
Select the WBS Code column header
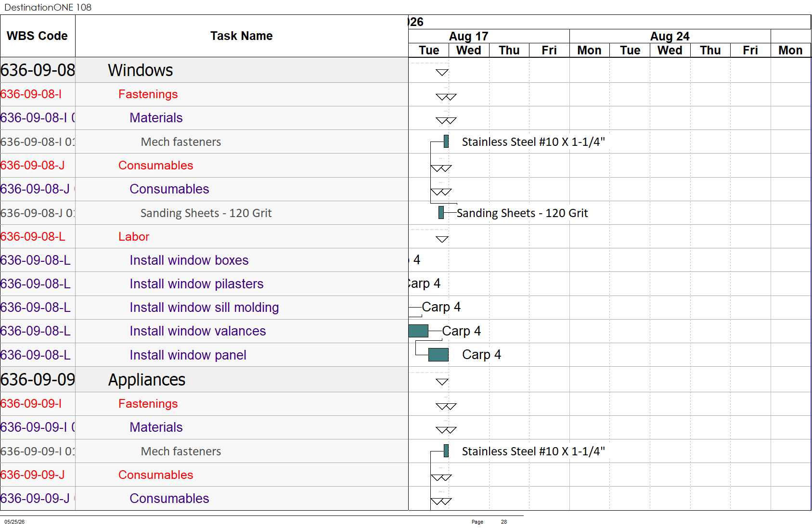point(38,36)
